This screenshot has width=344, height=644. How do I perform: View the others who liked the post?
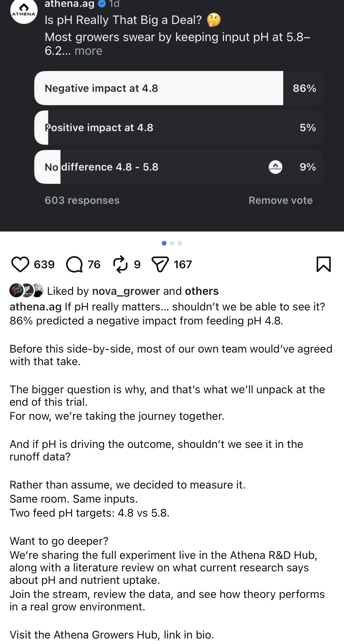201,291
